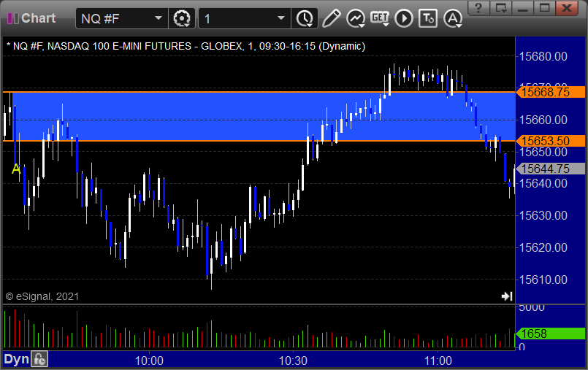
Task: Open help with question mark button
Action: (x=478, y=8)
